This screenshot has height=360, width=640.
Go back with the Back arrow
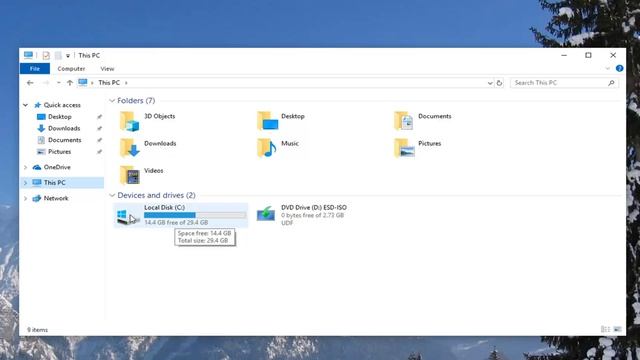pyautogui.click(x=30, y=83)
